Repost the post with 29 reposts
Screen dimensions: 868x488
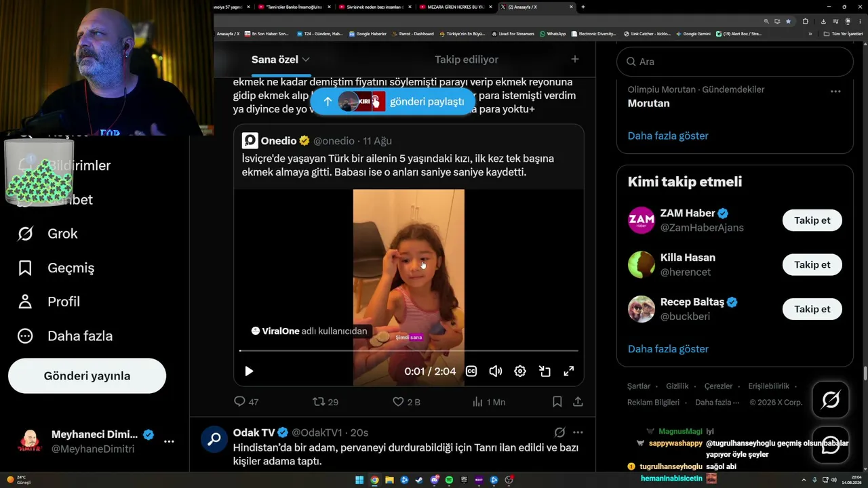325,402
